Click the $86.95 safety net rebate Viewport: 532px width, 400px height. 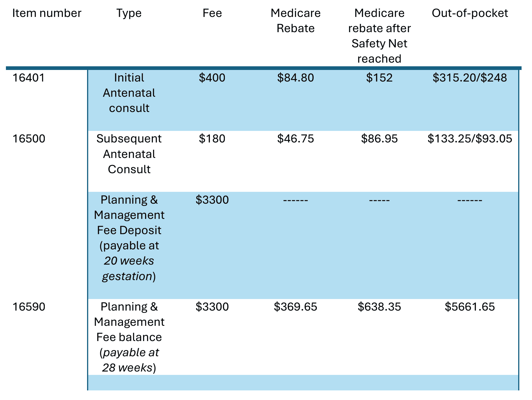coord(379,139)
